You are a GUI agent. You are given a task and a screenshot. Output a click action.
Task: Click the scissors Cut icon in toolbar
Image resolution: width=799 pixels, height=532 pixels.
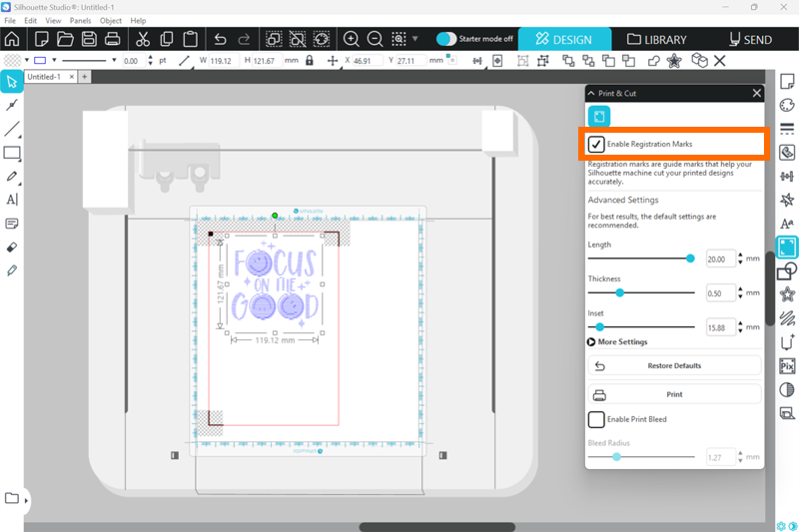click(142, 40)
